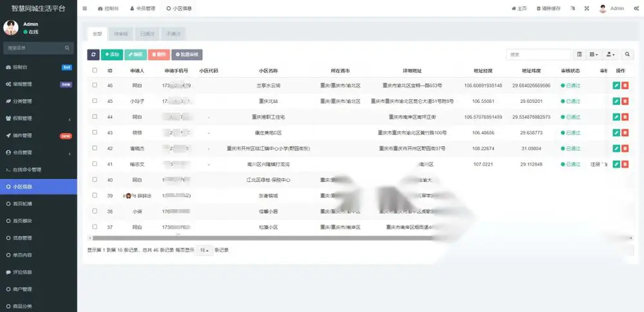Click the green edit icon for row ID 46
This screenshot has height=312, width=644.
click(616, 86)
